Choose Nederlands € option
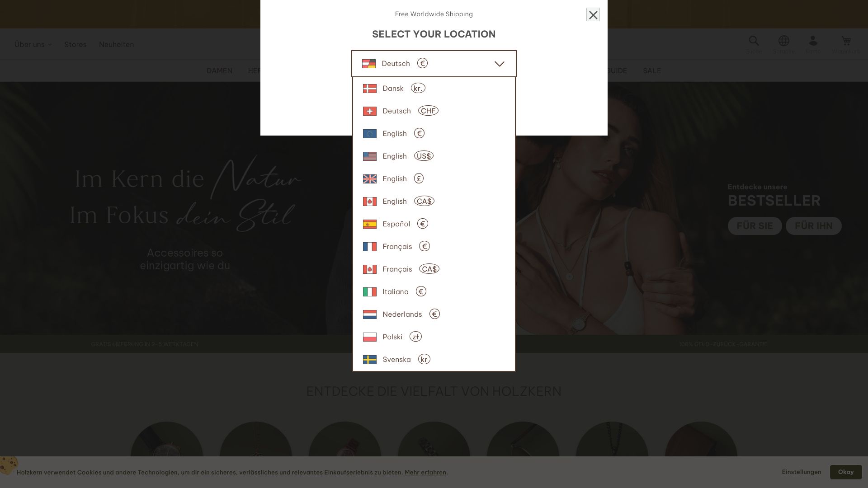 coord(434,314)
